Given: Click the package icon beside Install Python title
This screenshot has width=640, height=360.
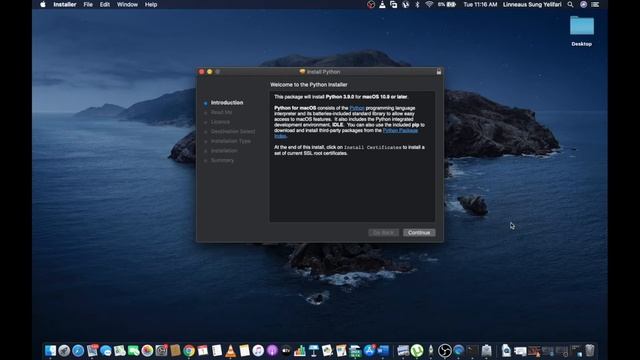Looking at the screenshot, I should click(302, 71).
